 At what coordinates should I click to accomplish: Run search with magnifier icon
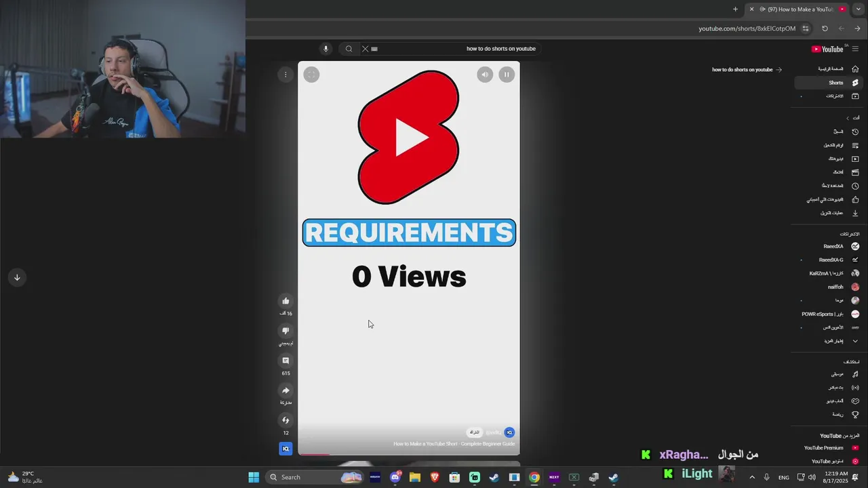click(x=349, y=49)
